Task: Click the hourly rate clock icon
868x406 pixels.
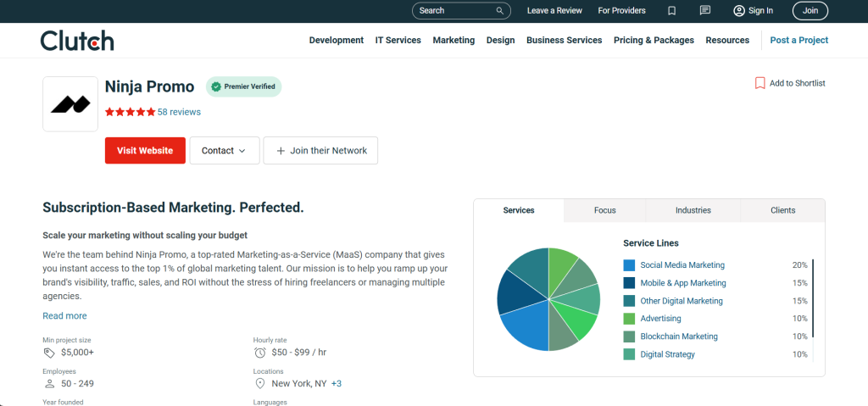Action: pos(259,353)
